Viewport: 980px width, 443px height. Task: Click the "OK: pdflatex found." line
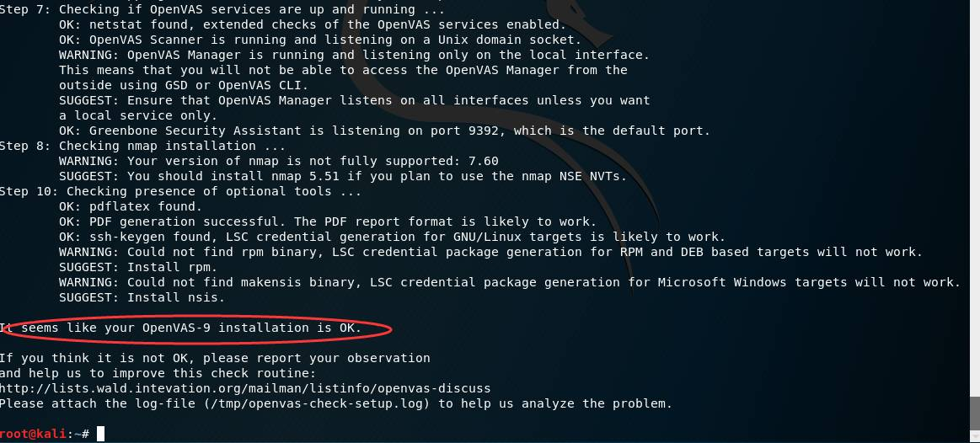131,206
